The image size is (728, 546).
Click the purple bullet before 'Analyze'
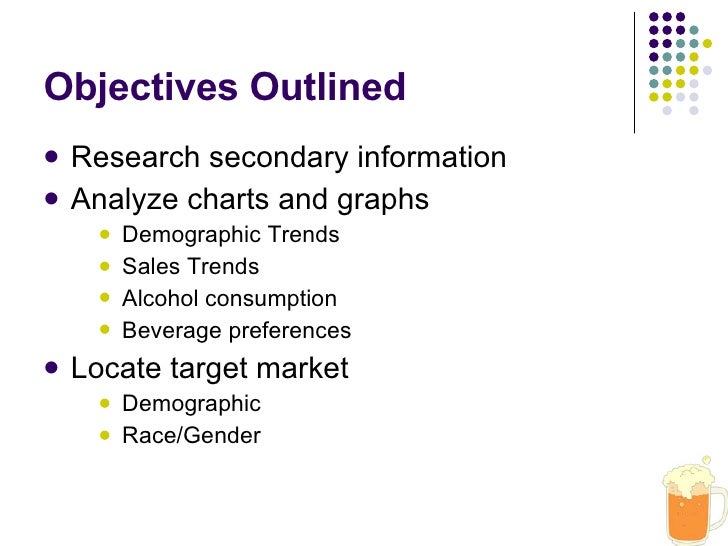[52, 199]
